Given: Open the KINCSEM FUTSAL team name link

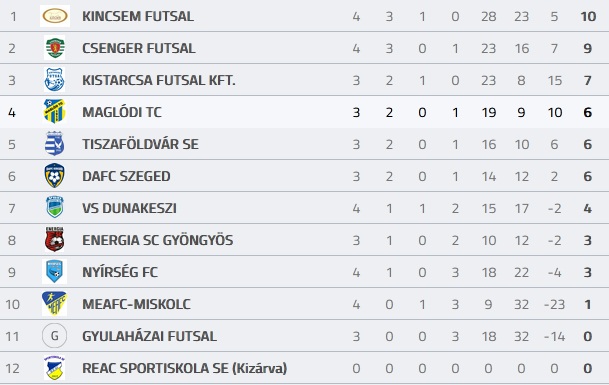Looking at the screenshot, I should [x=138, y=16].
